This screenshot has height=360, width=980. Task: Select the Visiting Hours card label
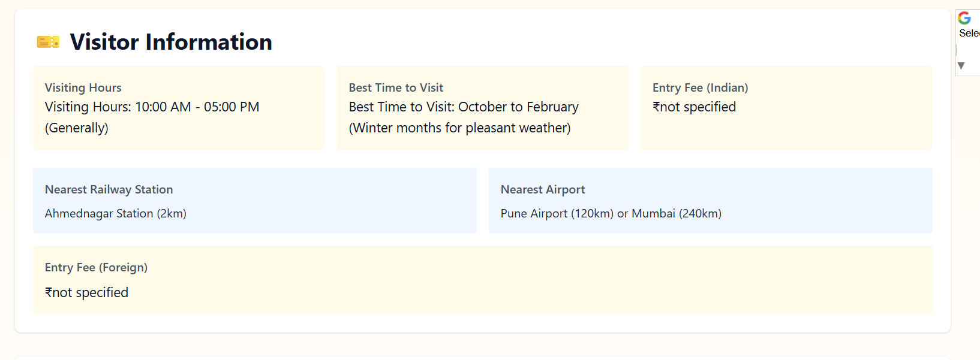click(x=83, y=87)
